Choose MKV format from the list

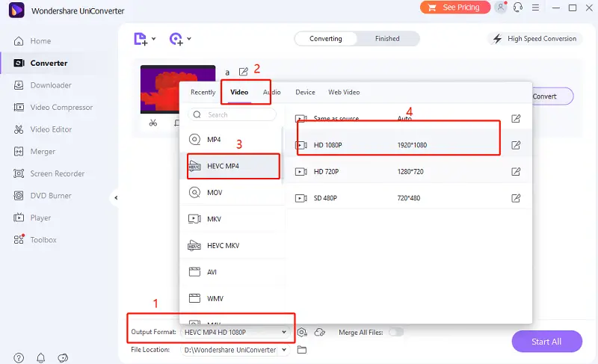point(232,219)
